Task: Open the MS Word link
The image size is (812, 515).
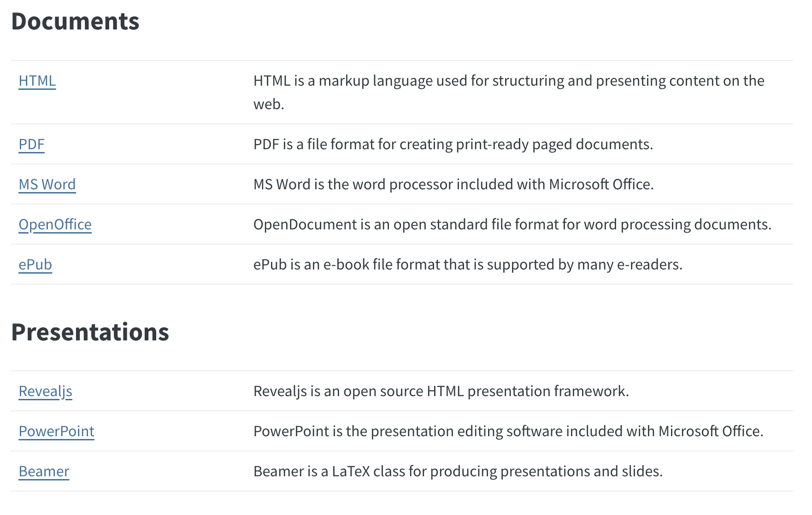Action: (x=47, y=184)
